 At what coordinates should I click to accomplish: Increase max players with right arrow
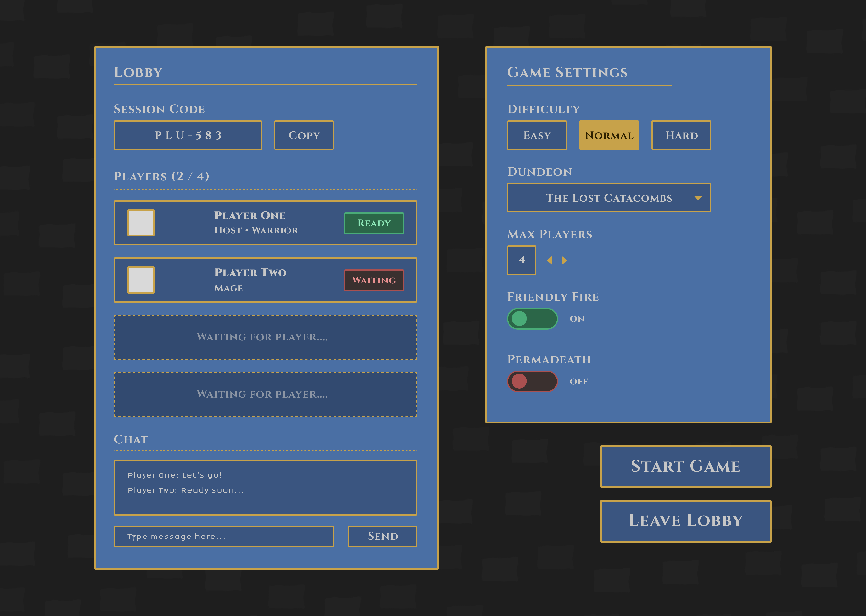(x=565, y=261)
